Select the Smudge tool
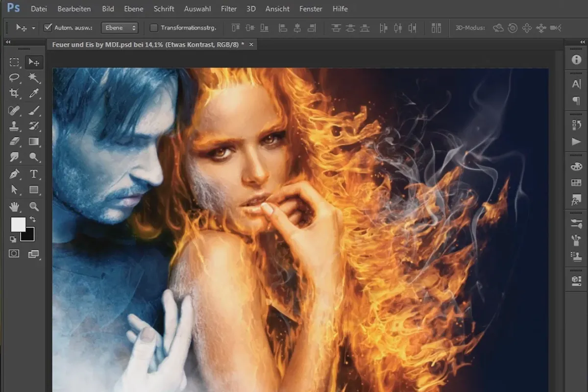The image size is (588, 392). pyautogui.click(x=14, y=157)
